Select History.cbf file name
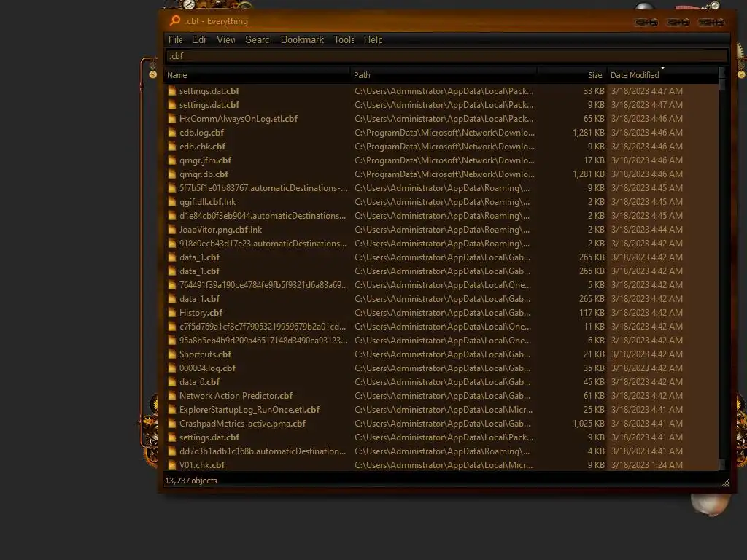 (x=201, y=313)
